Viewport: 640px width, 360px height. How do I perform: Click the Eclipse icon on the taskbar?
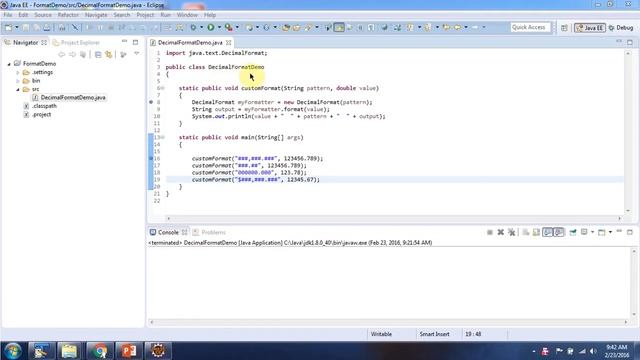tap(158, 351)
